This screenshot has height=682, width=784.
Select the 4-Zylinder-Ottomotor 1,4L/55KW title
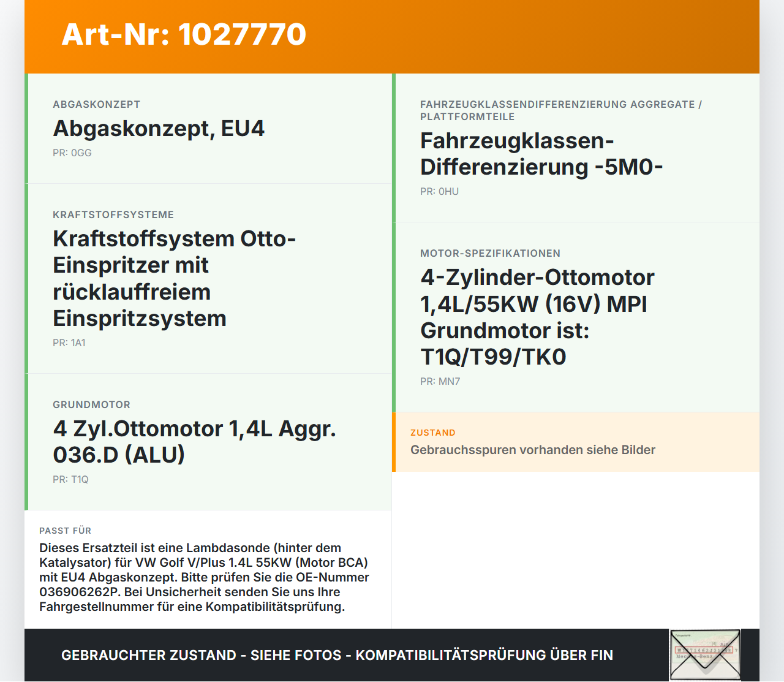(x=537, y=317)
